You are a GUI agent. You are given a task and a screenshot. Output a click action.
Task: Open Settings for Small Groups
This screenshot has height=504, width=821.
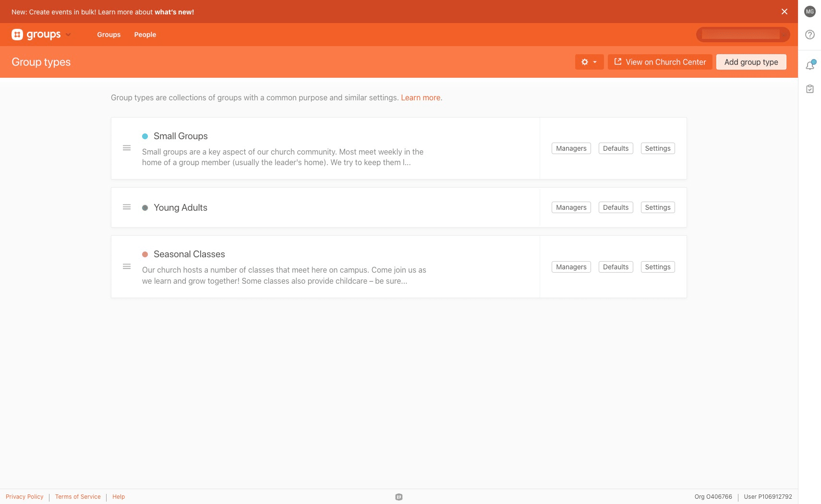pos(658,148)
